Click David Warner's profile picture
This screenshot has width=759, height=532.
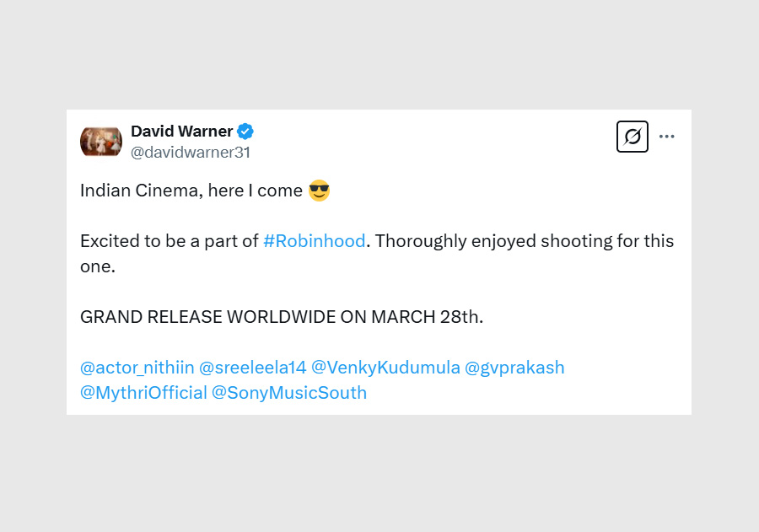pyautogui.click(x=101, y=141)
